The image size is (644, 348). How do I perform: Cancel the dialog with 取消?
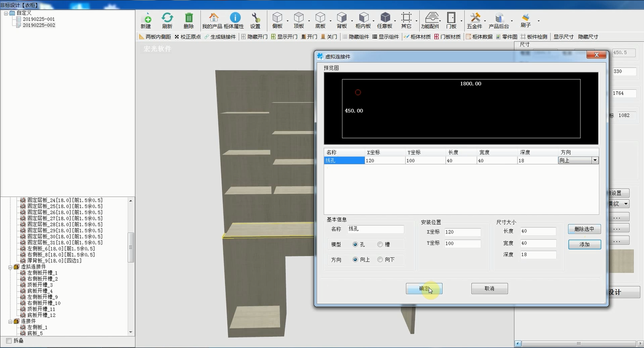(x=489, y=288)
